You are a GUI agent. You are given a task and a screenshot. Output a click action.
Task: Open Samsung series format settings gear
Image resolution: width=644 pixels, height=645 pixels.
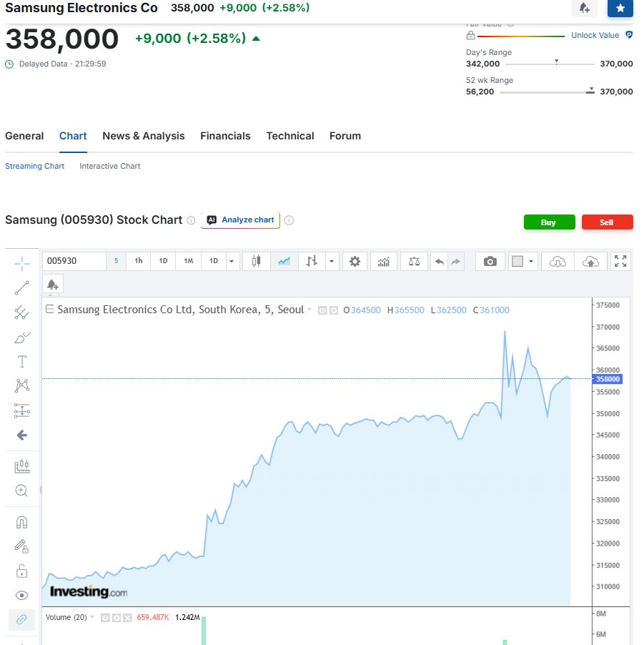(x=334, y=310)
